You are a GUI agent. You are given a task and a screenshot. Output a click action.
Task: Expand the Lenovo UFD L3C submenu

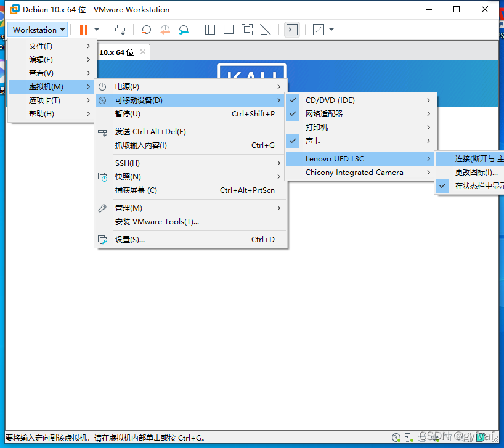360,159
